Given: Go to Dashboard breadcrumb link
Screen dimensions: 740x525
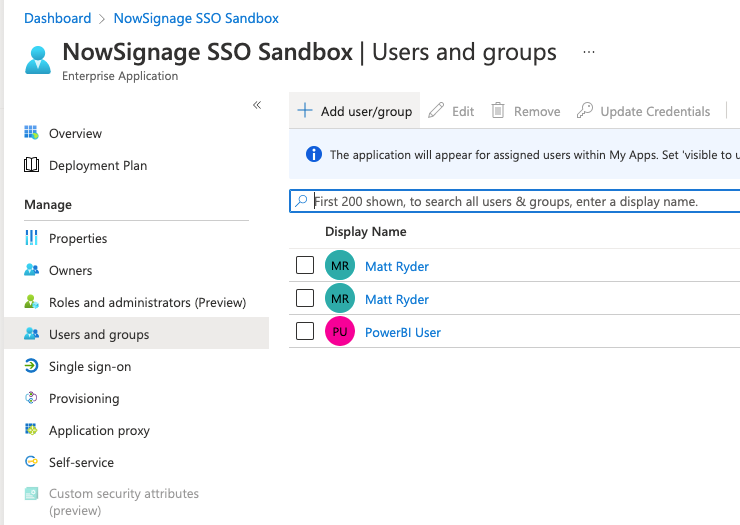Looking at the screenshot, I should coord(57,18).
